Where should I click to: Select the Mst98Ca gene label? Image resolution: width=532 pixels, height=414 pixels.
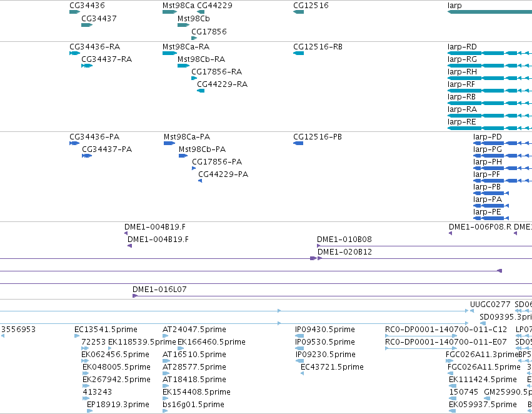[178, 6]
